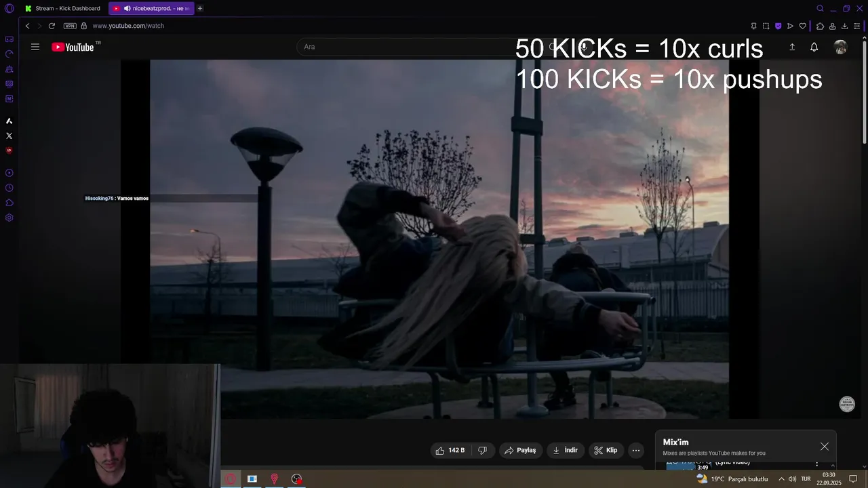Click the circular video overlay icon
The image size is (868, 488).
(847, 404)
